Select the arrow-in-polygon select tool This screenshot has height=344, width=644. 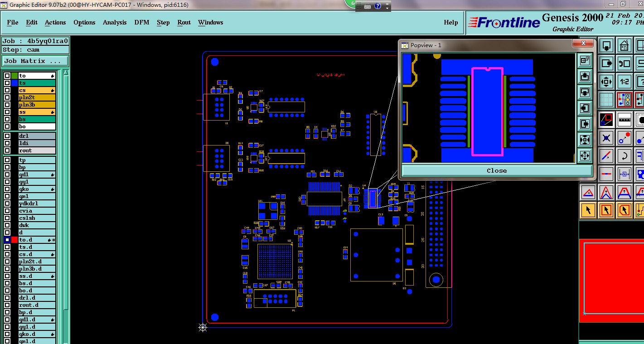[625, 210]
